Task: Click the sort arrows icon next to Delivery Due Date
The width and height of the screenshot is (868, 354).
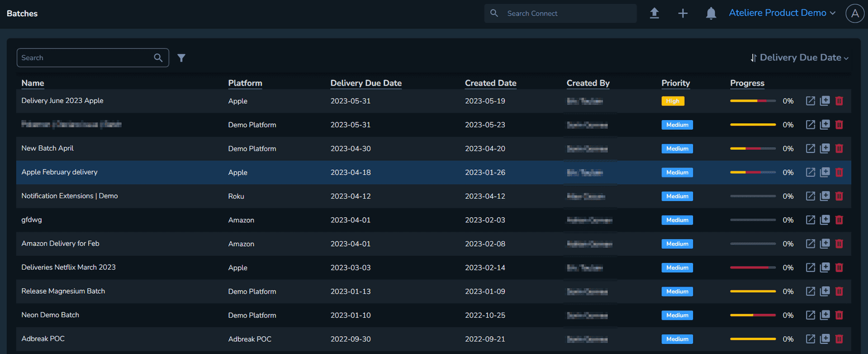Action: coord(753,58)
